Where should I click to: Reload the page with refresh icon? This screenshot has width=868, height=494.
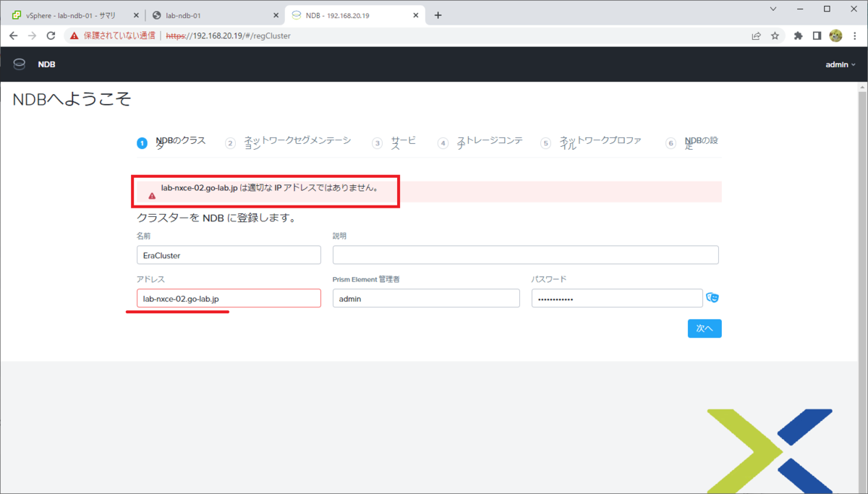click(x=51, y=35)
